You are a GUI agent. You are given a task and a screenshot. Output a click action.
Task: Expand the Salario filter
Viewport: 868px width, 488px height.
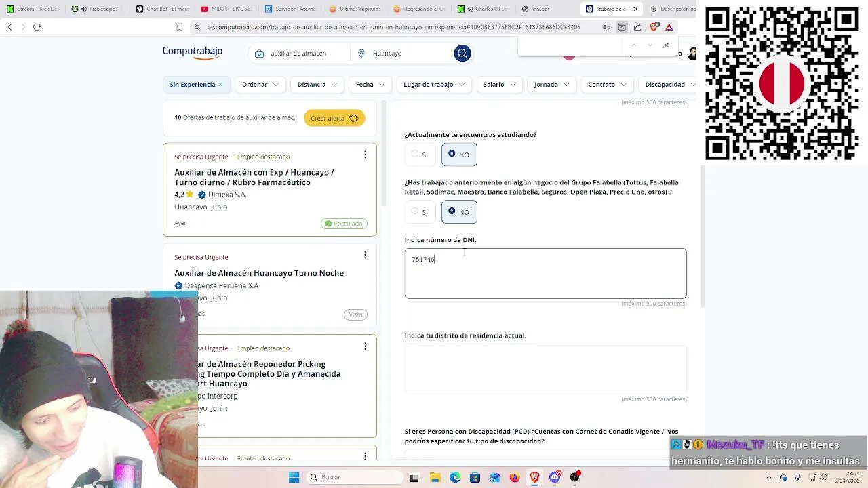point(500,85)
